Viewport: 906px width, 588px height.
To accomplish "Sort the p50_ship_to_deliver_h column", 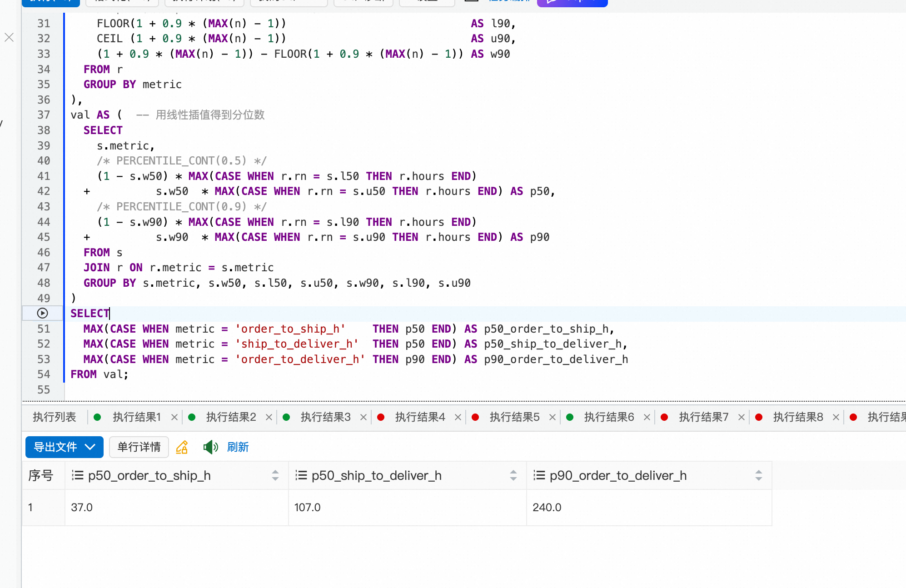I will pos(513,475).
